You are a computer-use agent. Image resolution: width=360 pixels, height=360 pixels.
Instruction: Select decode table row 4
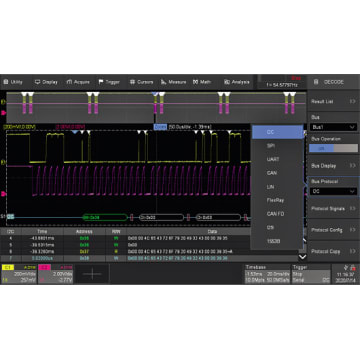[x=149, y=238]
